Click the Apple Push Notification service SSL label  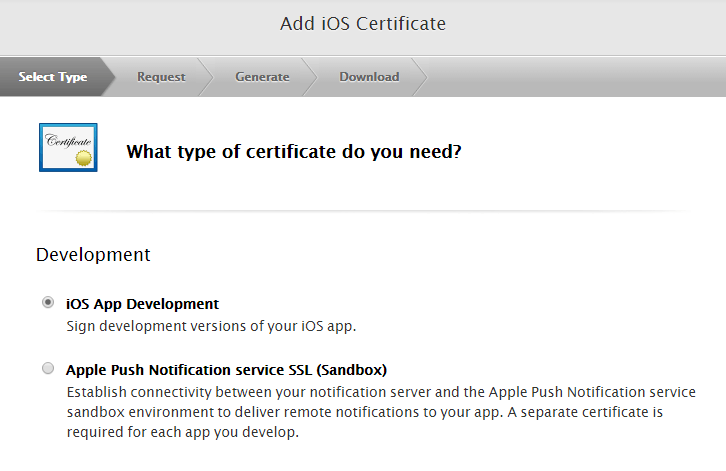pyautogui.click(x=226, y=369)
